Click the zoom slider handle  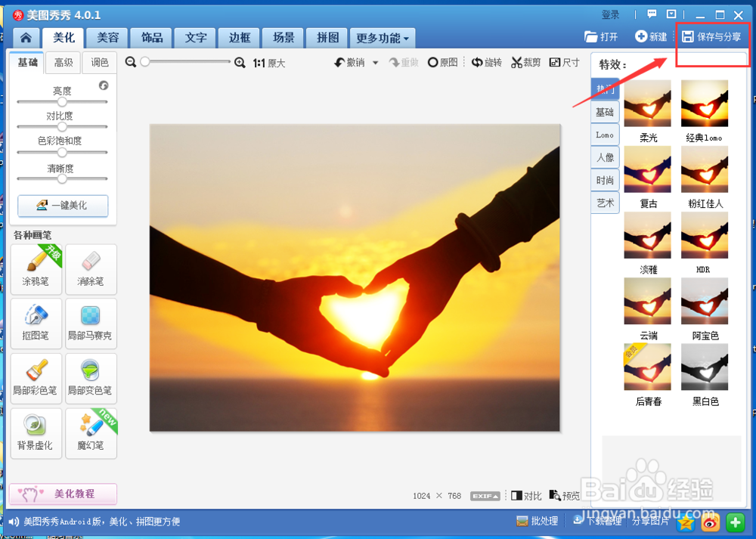pyautogui.click(x=144, y=62)
